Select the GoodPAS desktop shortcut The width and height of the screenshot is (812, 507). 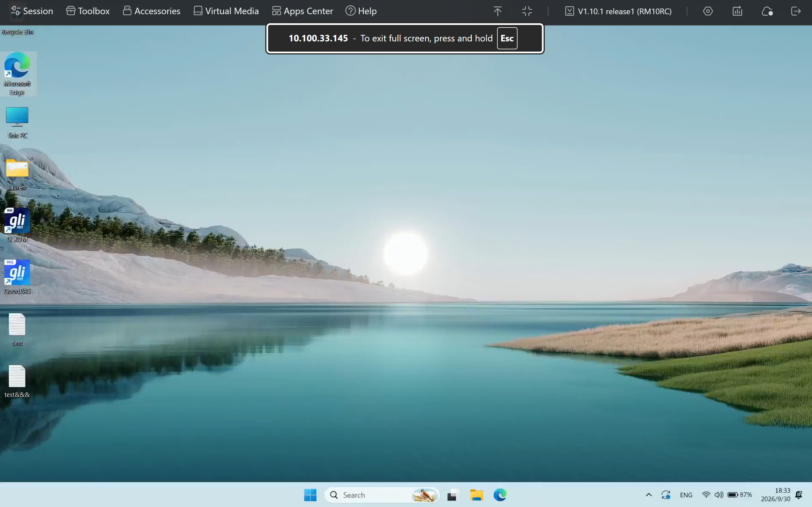[17, 277]
